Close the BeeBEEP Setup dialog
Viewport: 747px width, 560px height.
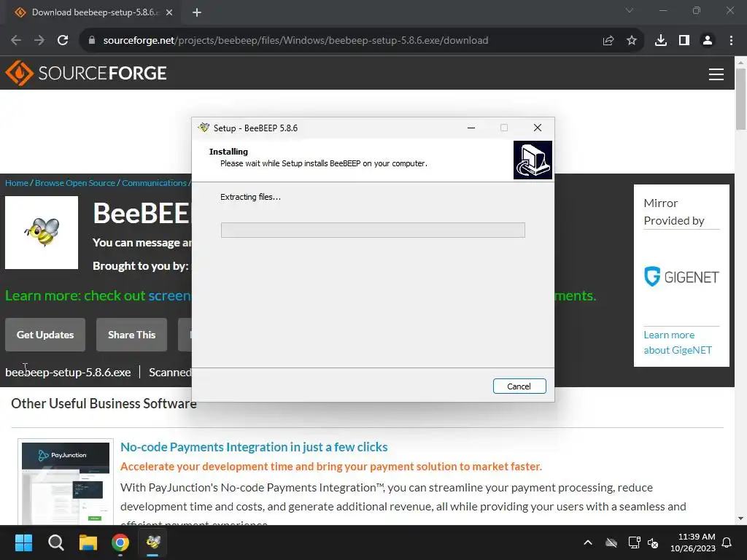point(538,128)
